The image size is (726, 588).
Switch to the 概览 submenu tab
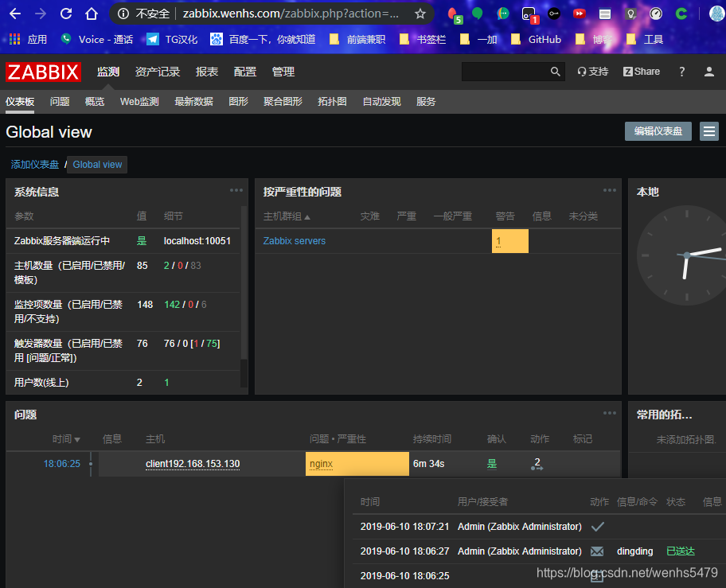pyautogui.click(x=95, y=102)
